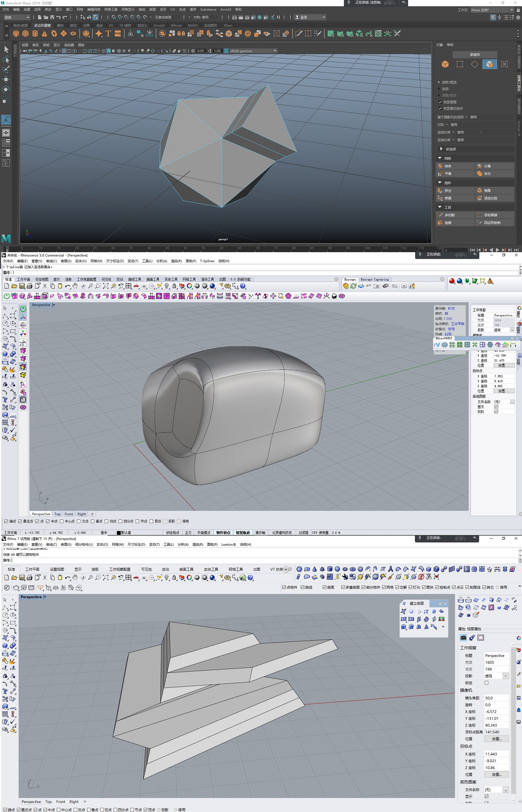The image size is (522, 812).
Task: Switch Modeling Toolkit to vertex selection
Action: pyautogui.click(x=460, y=64)
